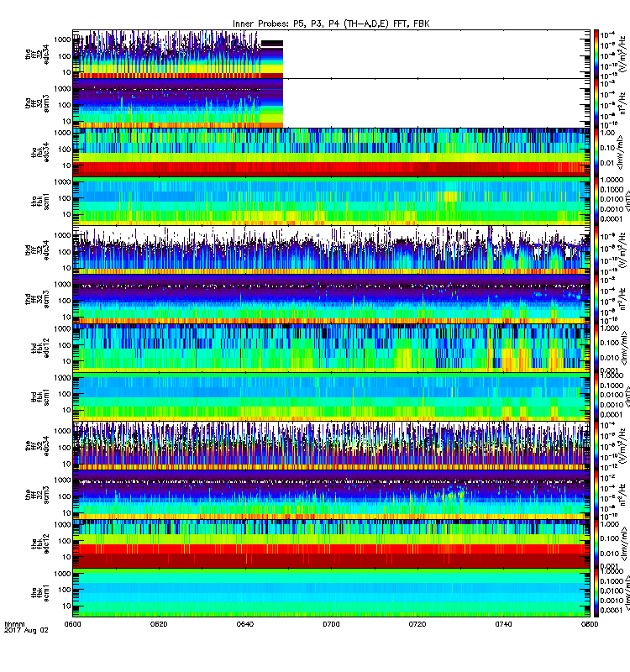Click the "2017 Aug 02" date label
This screenshot has height=672, width=630.
pos(26,631)
